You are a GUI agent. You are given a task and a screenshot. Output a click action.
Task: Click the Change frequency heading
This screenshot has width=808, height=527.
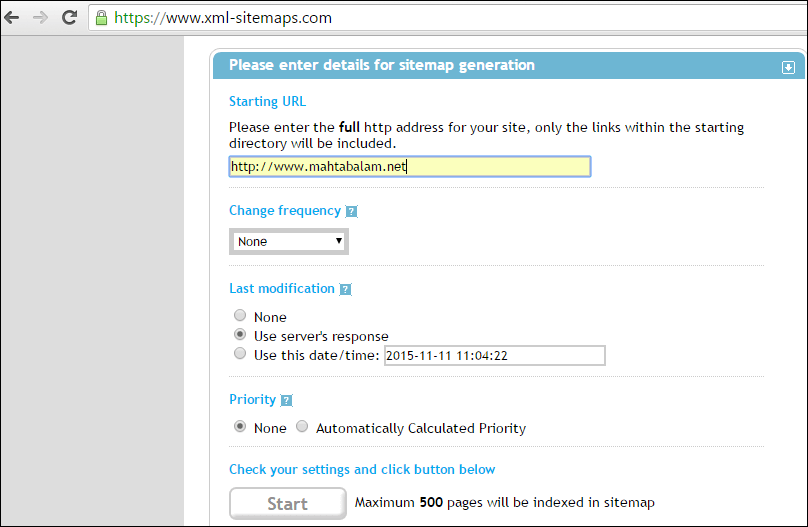click(285, 211)
